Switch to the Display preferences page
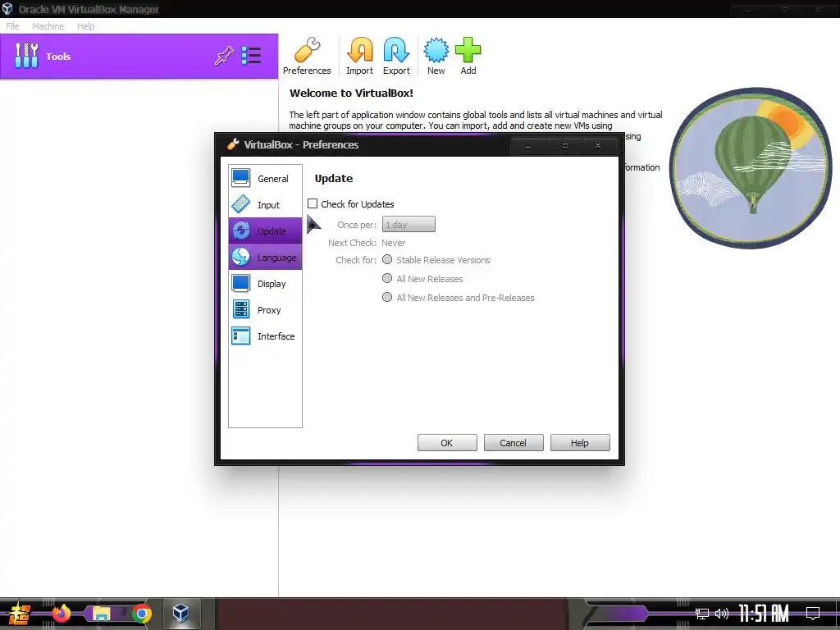The height and width of the screenshot is (630, 840). coord(265,283)
